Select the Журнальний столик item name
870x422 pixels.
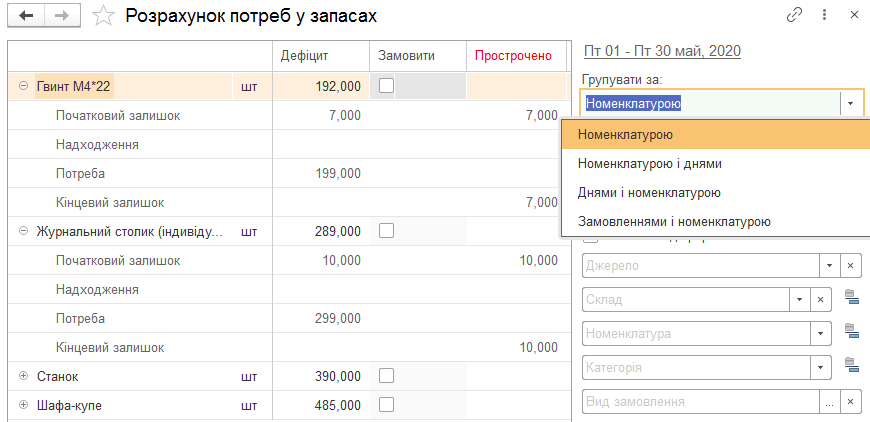click(130, 231)
